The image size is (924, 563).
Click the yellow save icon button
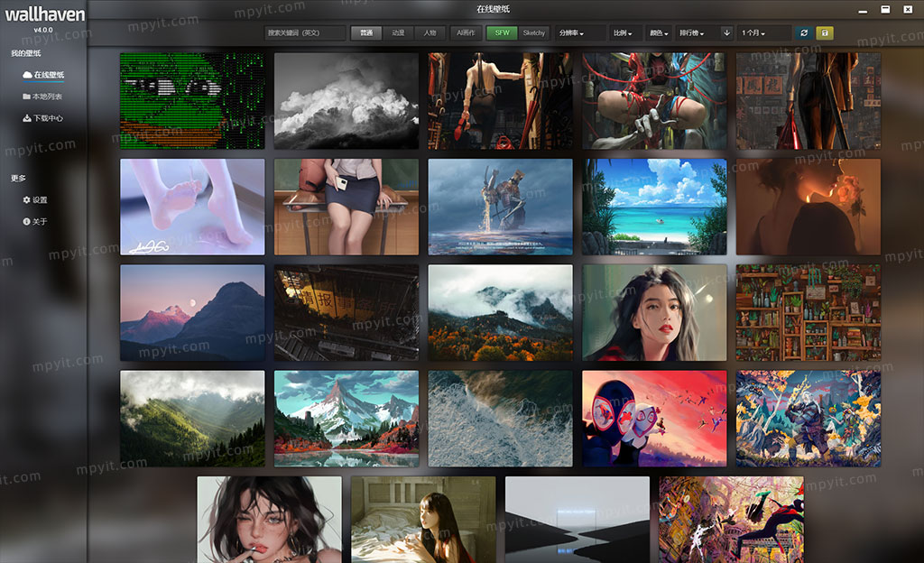point(825,33)
